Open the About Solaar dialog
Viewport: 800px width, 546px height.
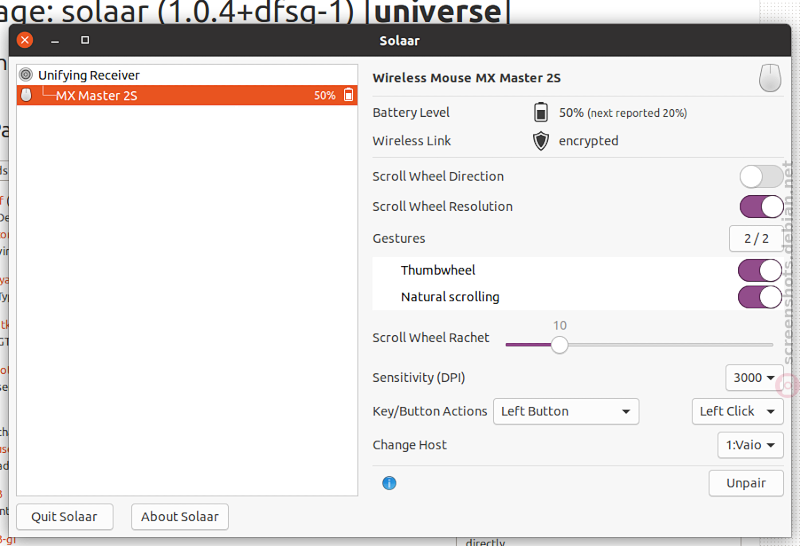click(180, 517)
